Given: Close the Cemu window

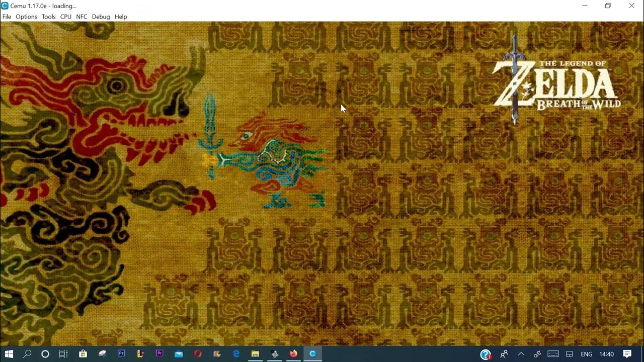Looking at the screenshot, I should [x=631, y=6].
